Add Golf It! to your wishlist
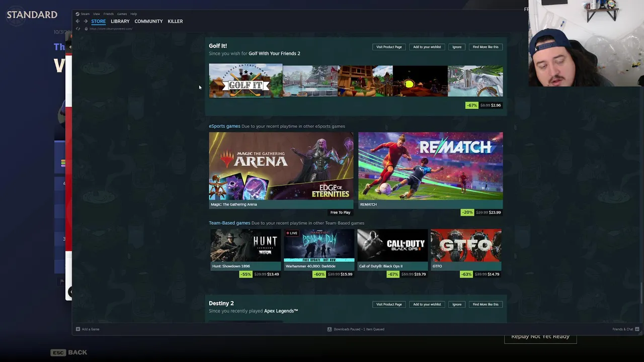The height and width of the screenshot is (362, 644). click(427, 47)
